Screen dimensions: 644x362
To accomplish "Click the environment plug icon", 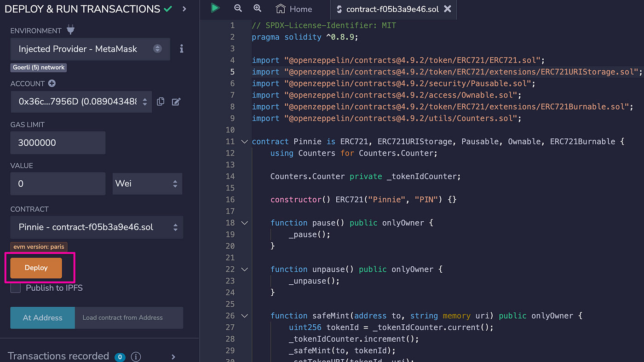I will [x=70, y=30].
